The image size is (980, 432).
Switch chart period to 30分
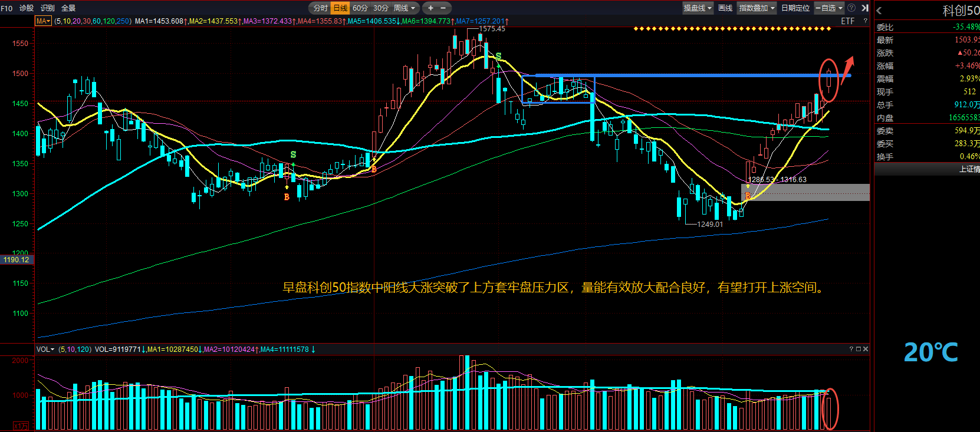[380, 8]
